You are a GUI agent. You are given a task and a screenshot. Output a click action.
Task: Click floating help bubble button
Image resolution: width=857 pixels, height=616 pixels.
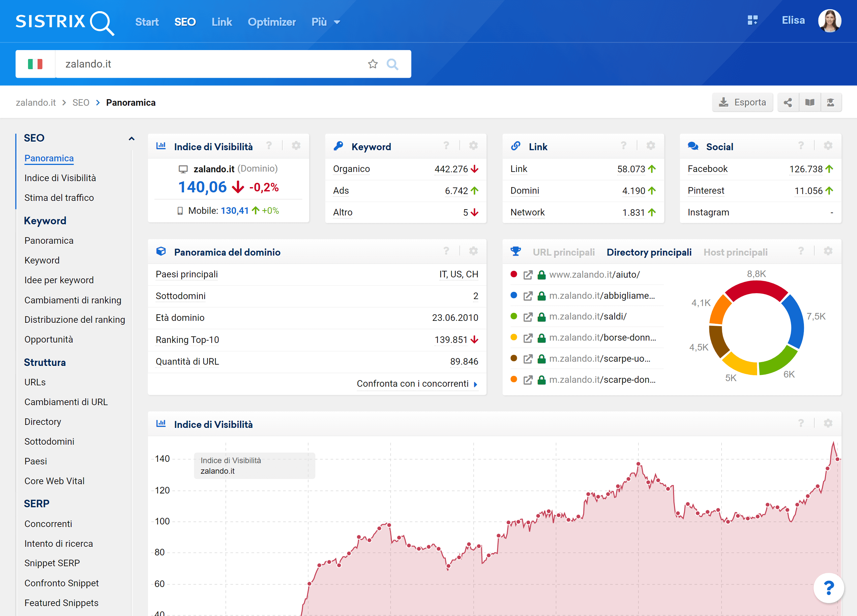click(x=828, y=588)
